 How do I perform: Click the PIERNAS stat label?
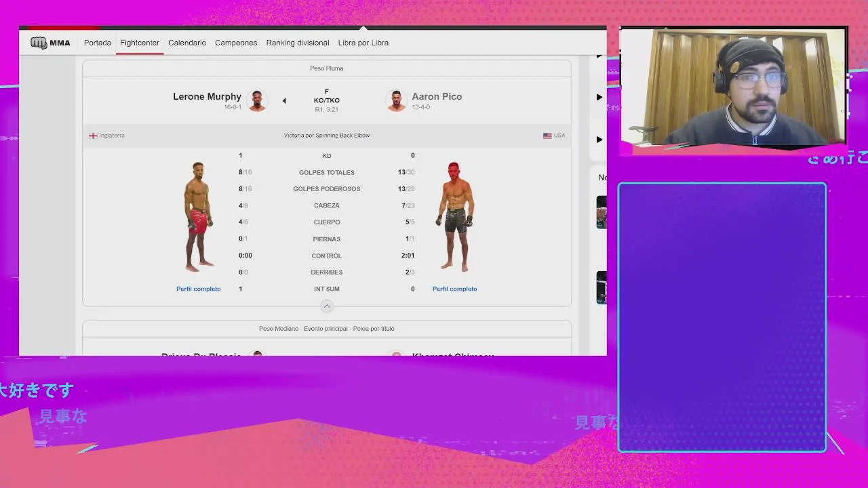[327, 239]
